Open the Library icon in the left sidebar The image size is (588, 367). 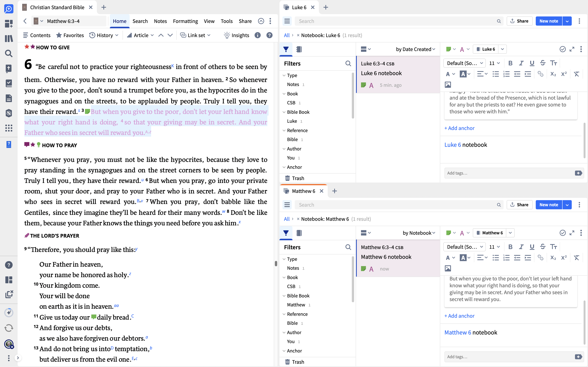click(x=9, y=39)
